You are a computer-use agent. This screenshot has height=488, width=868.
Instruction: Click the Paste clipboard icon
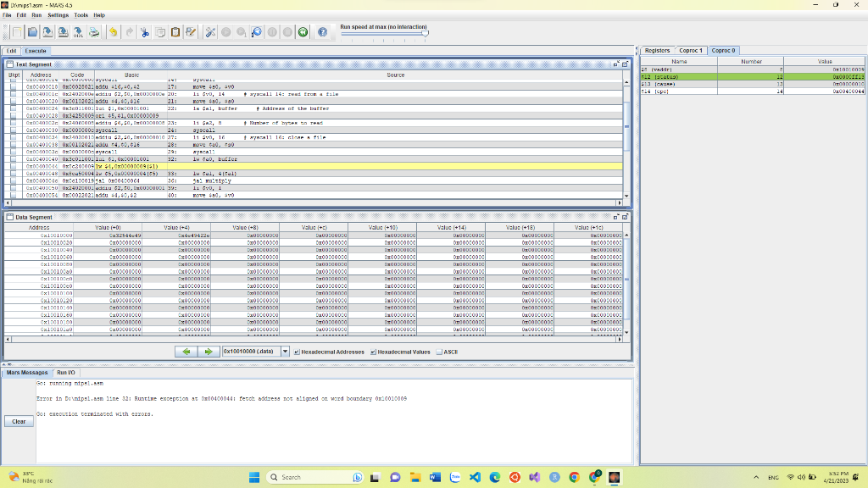175,32
